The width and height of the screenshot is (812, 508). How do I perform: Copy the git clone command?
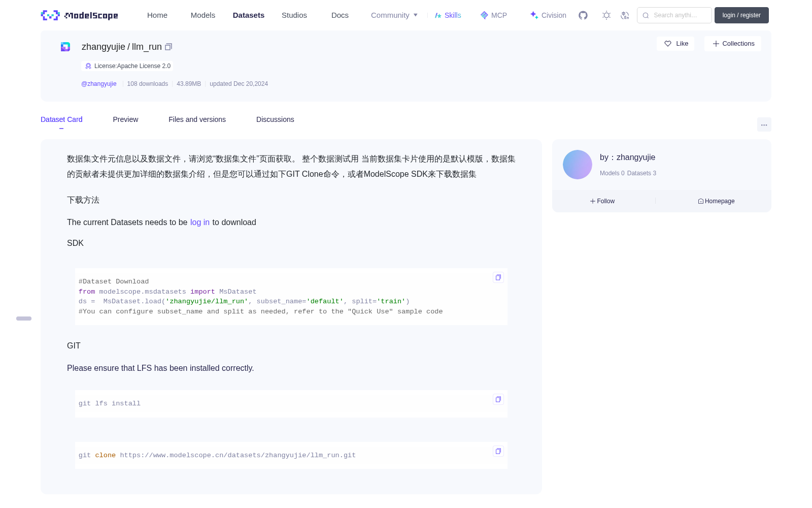[x=498, y=451]
